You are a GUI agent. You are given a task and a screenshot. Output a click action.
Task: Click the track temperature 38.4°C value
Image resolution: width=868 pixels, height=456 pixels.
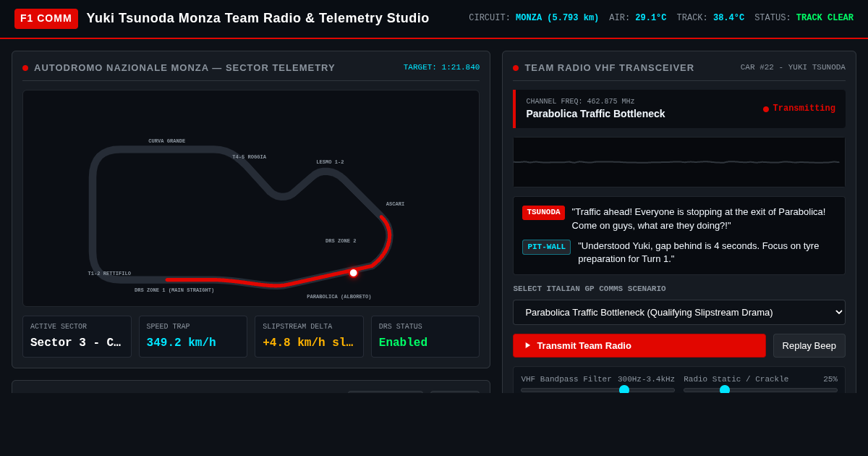(x=728, y=18)
